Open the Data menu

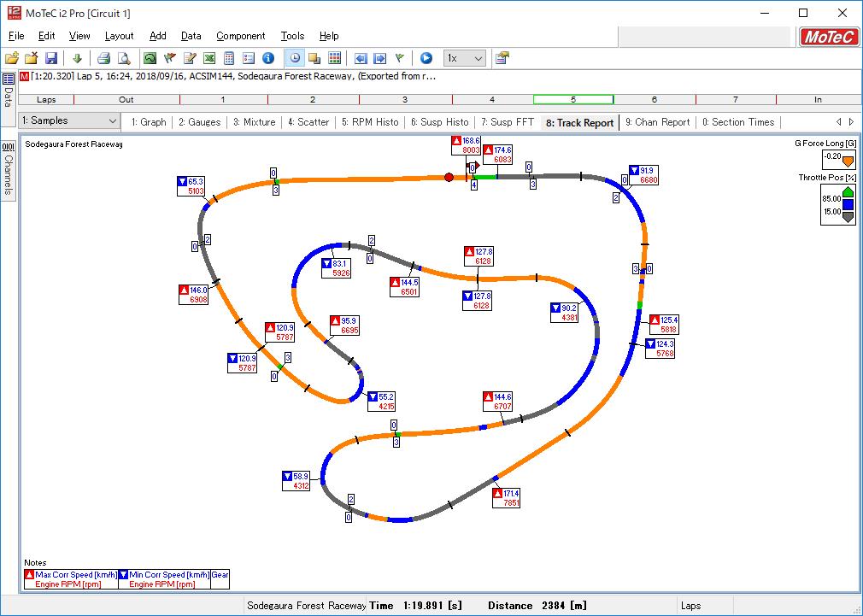click(191, 36)
